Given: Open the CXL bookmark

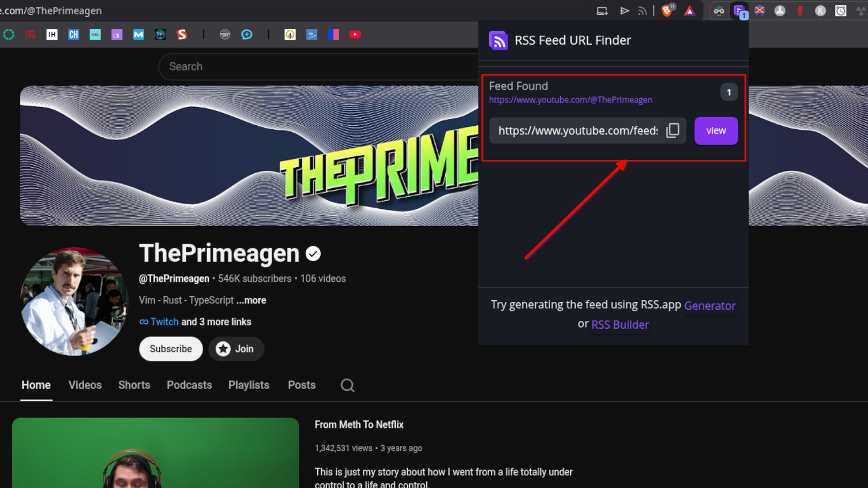Looking at the screenshot, I should point(95,35).
